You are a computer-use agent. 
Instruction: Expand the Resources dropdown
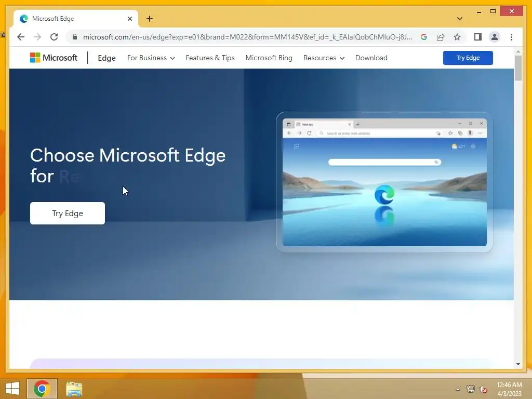coord(324,58)
